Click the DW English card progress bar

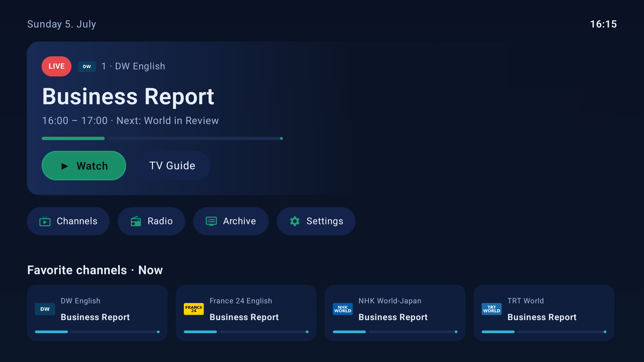tap(97, 332)
